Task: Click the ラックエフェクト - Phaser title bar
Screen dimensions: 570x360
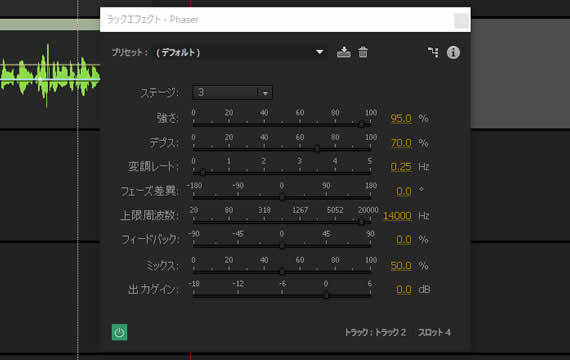Action: pos(285,20)
